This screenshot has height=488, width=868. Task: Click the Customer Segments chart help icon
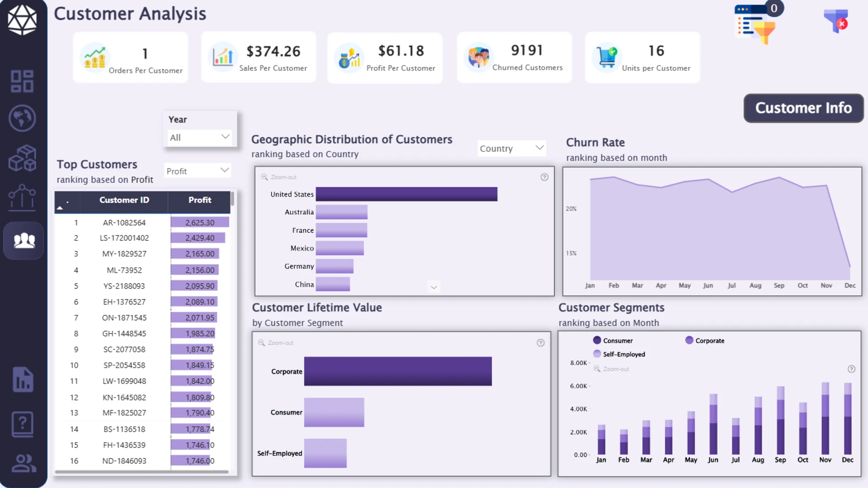click(851, 369)
